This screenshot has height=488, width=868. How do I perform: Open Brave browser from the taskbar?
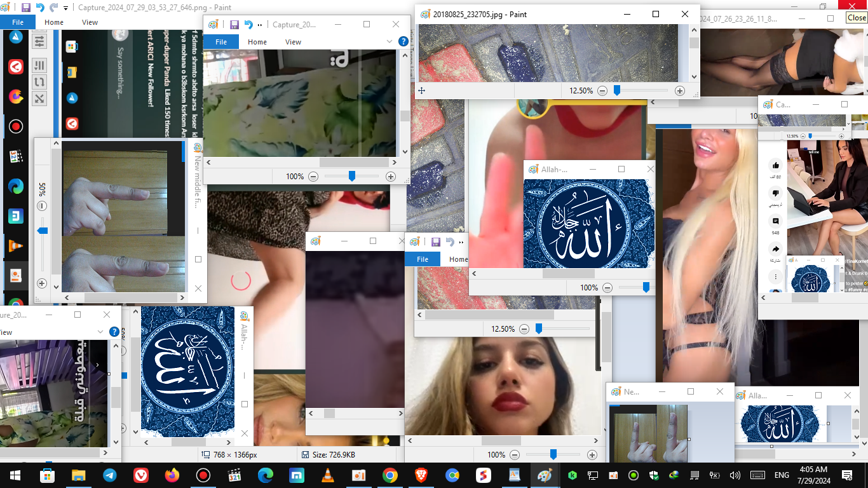click(421, 475)
